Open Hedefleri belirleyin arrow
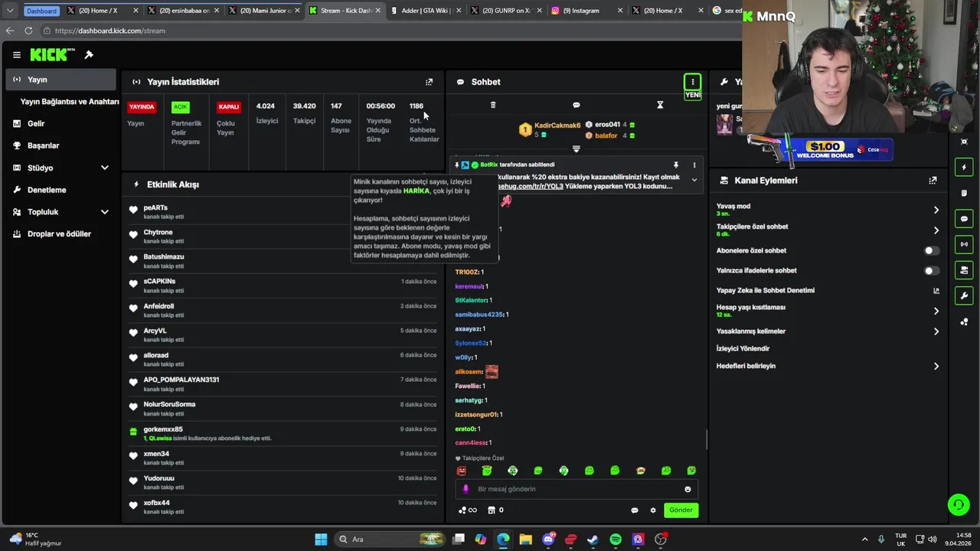The image size is (980, 551). 936,366
